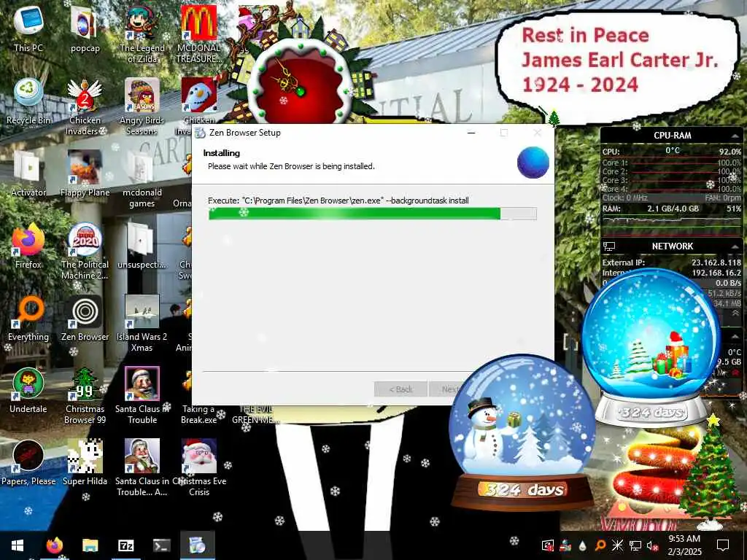The width and height of the screenshot is (747, 560).
Task: Open the Recycle Bin
Action: point(28,101)
